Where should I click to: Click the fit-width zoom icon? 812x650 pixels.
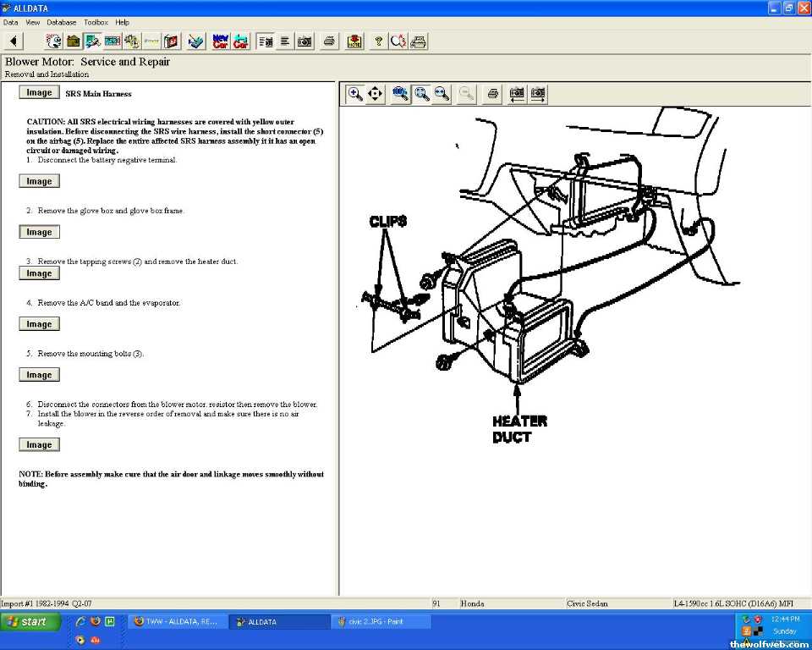pyautogui.click(x=442, y=94)
